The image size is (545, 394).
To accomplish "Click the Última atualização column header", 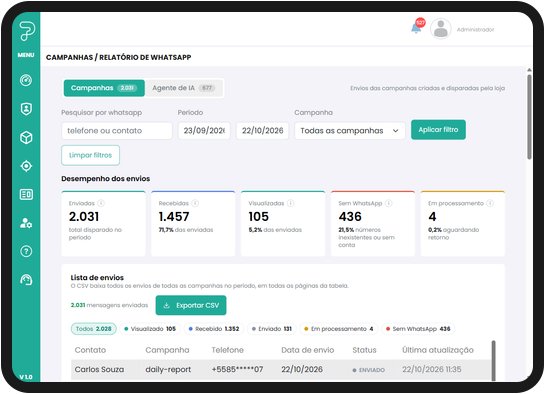I will coord(438,350).
